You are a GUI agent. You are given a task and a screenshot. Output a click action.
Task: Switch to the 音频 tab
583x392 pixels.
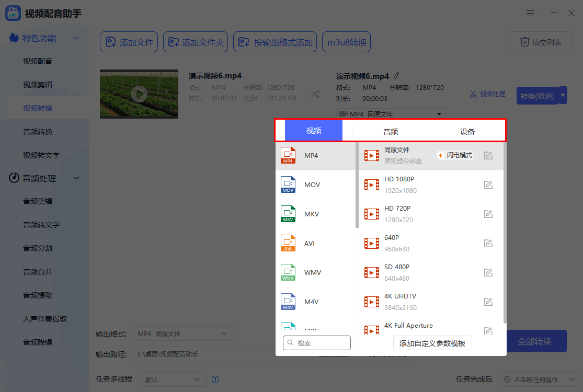391,132
